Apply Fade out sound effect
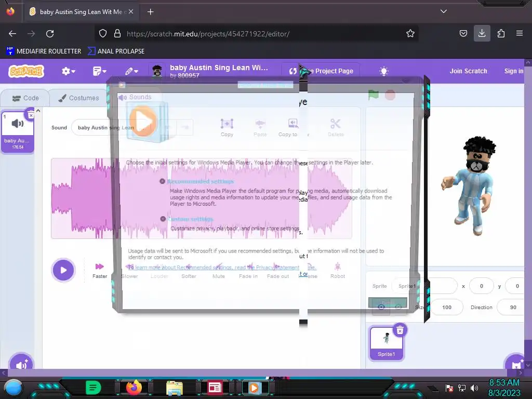Viewport: 532px width, 399px height. click(x=278, y=270)
